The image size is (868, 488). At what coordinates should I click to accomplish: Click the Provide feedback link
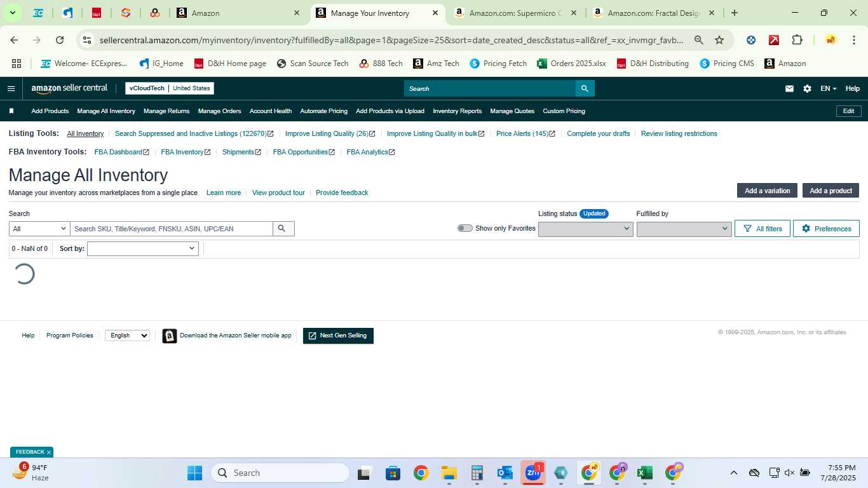pos(342,193)
